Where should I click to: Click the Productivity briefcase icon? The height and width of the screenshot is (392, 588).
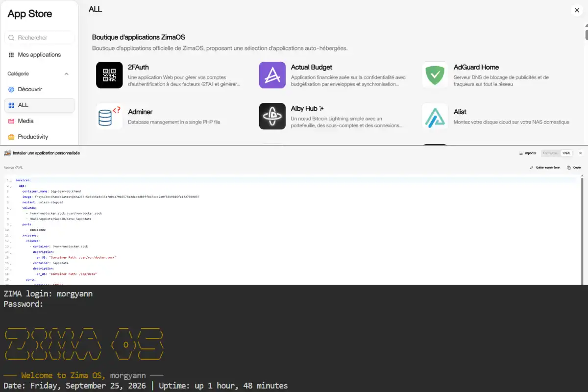click(x=11, y=137)
